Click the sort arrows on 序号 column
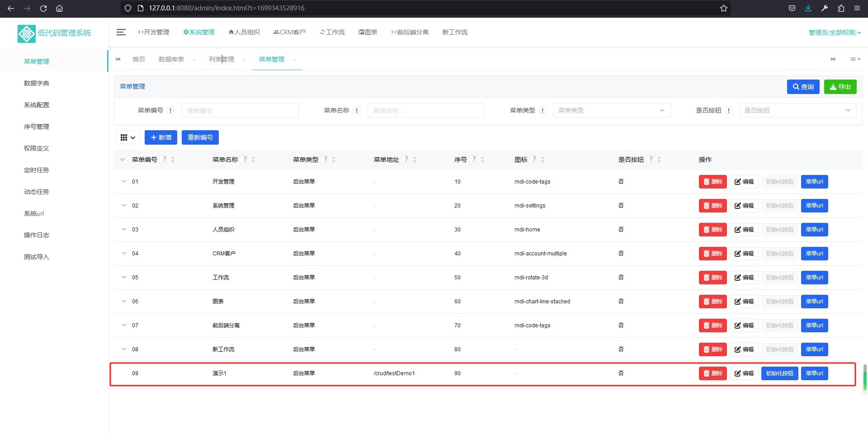Image resolution: width=868 pixels, height=434 pixels. [x=482, y=160]
